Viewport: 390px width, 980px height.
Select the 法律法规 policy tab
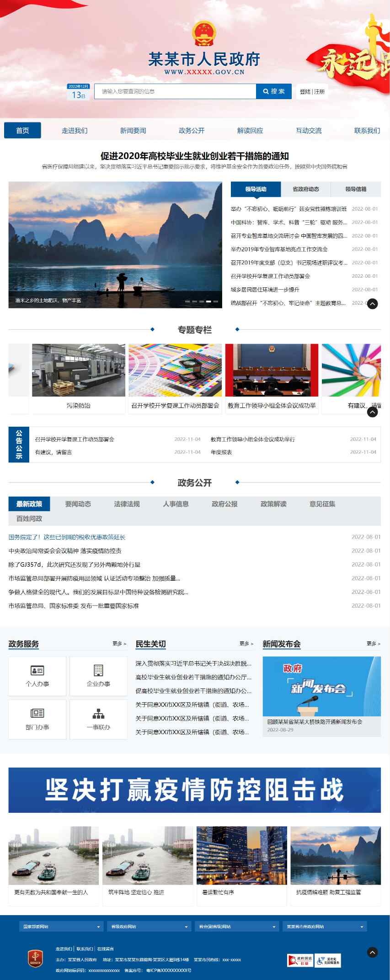click(127, 504)
